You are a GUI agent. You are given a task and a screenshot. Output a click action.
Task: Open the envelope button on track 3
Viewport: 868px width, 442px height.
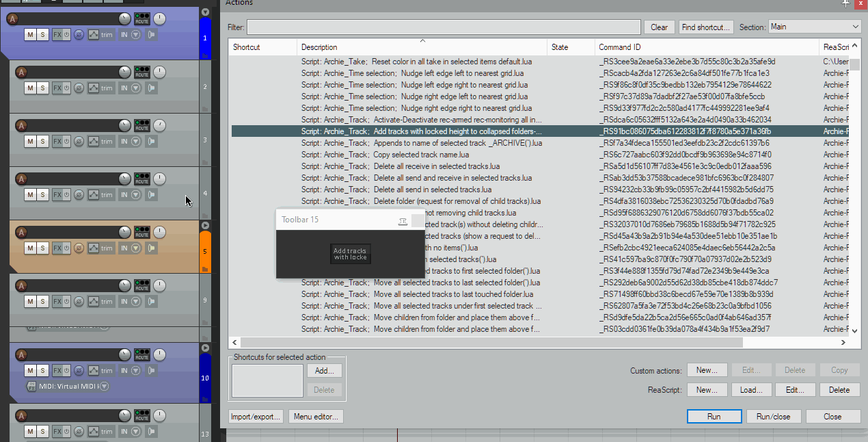click(94, 141)
